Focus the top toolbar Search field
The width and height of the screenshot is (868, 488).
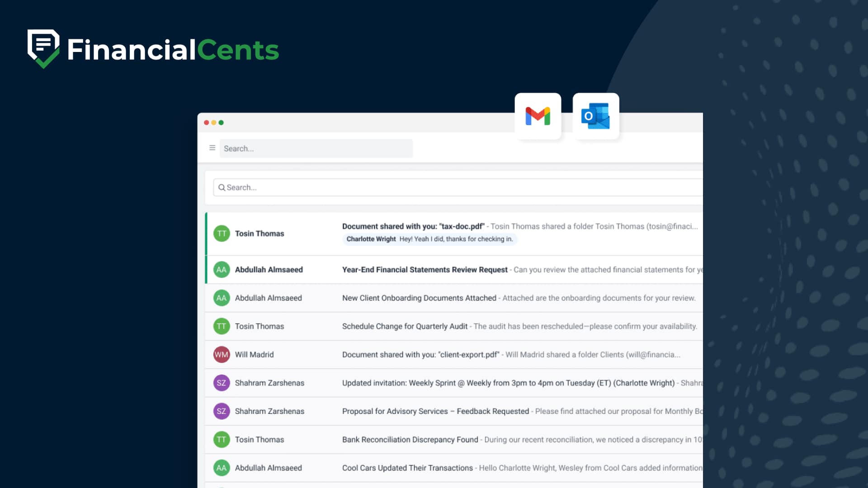pyautogui.click(x=316, y=149)
